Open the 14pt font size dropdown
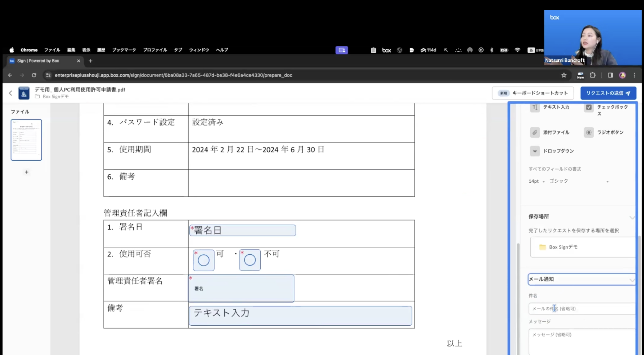This screenshot has width=644, height=355. coord(536,181)
